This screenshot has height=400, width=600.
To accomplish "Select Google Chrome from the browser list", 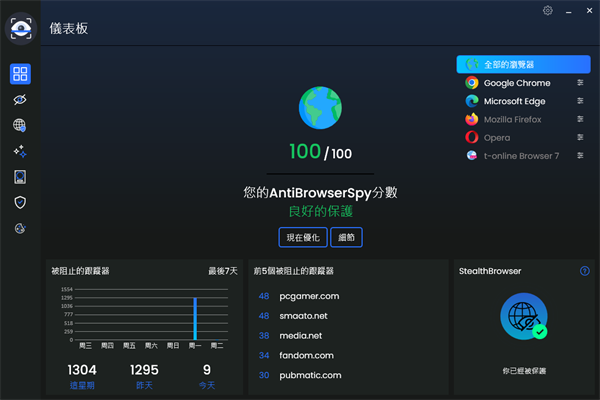I will [x=516, y=84].
